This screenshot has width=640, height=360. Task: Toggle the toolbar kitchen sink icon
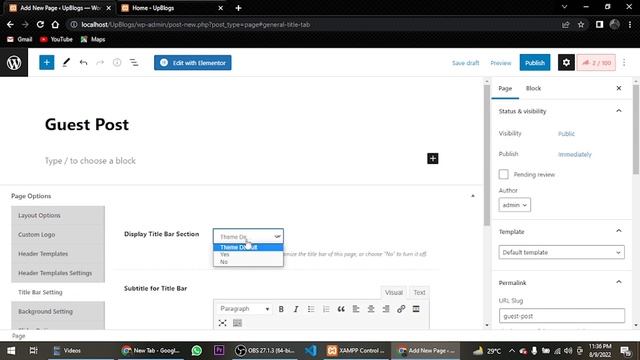(237, 323)
